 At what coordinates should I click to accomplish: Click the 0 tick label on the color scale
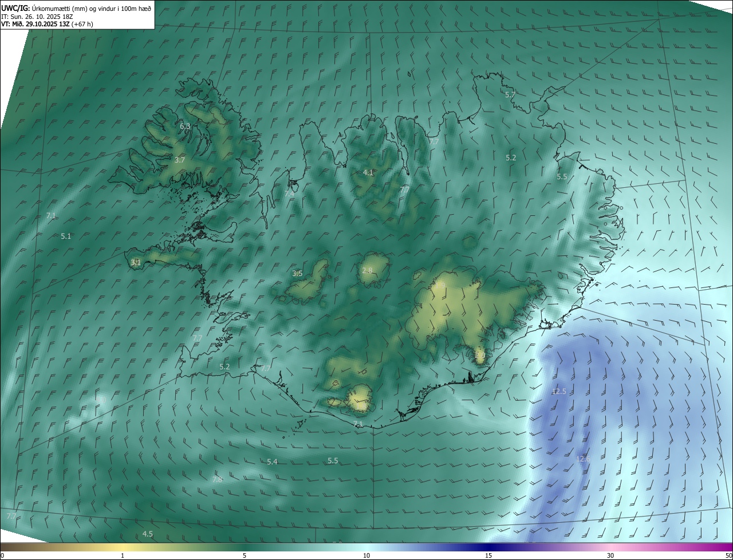pyautogui.click(x=2, y=555)
